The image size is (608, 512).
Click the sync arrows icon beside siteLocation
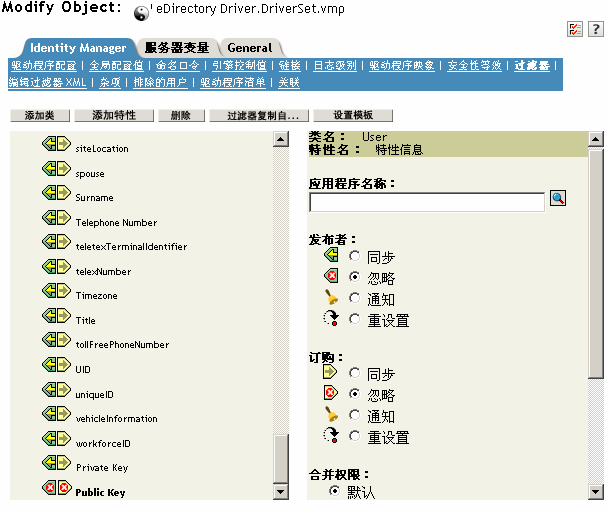click(x=56, y=144)
